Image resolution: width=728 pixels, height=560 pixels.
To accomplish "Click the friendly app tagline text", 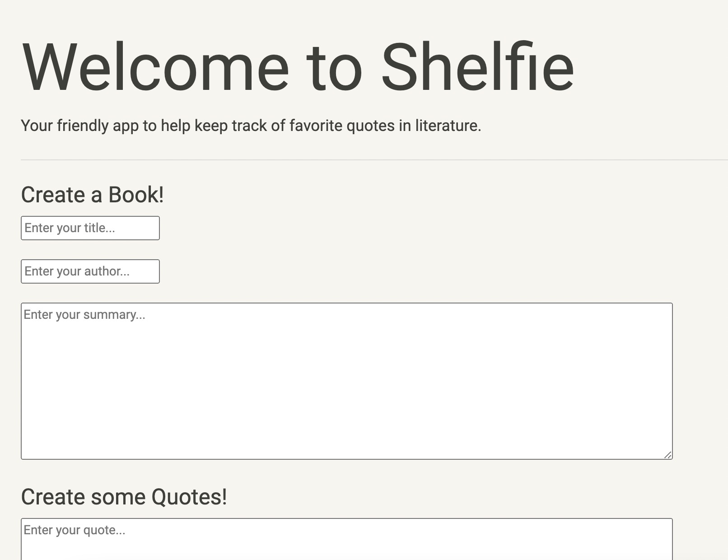I will tap(252, 126).
